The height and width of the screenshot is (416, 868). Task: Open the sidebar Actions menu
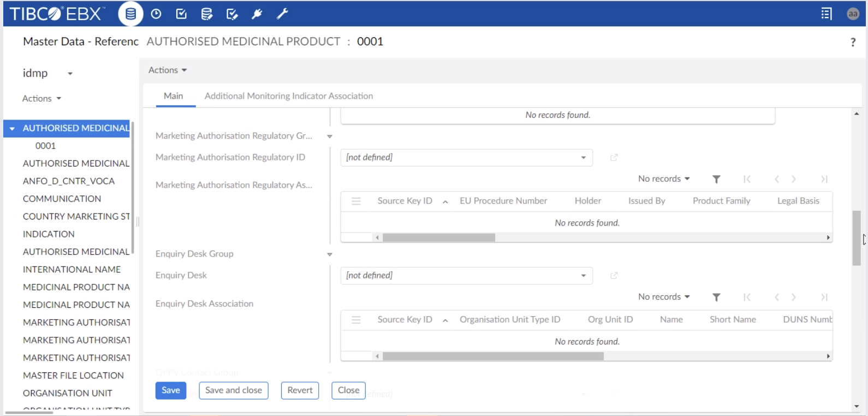tap(41, 98)
